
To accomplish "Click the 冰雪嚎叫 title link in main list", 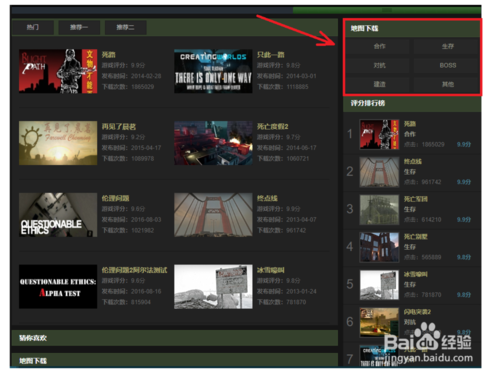I will [x=270, y=270].
